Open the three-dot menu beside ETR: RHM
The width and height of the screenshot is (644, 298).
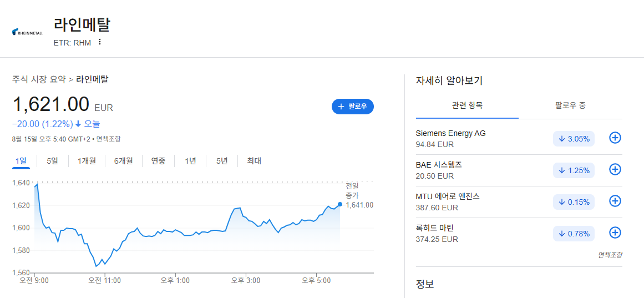pos(99,42)
